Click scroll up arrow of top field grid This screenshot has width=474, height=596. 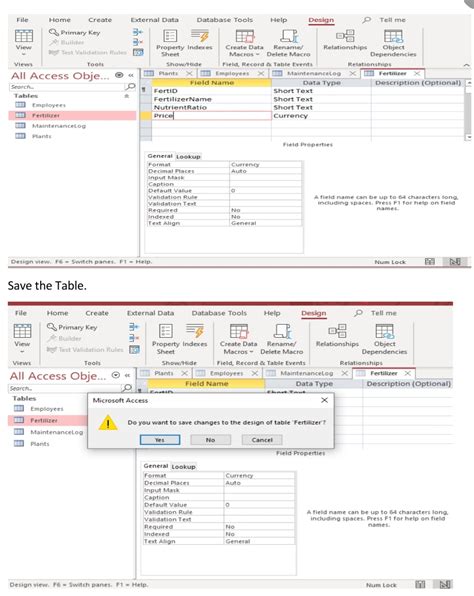(469, 82)
